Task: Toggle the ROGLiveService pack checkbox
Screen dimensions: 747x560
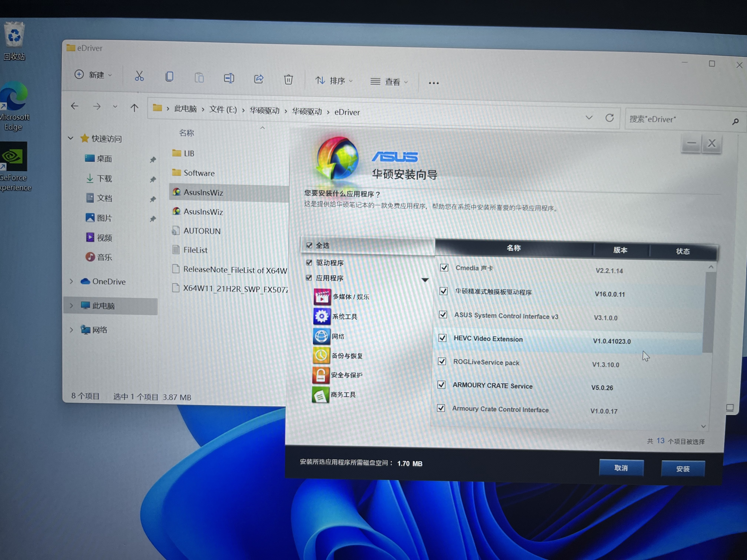Action: [442, 361]
